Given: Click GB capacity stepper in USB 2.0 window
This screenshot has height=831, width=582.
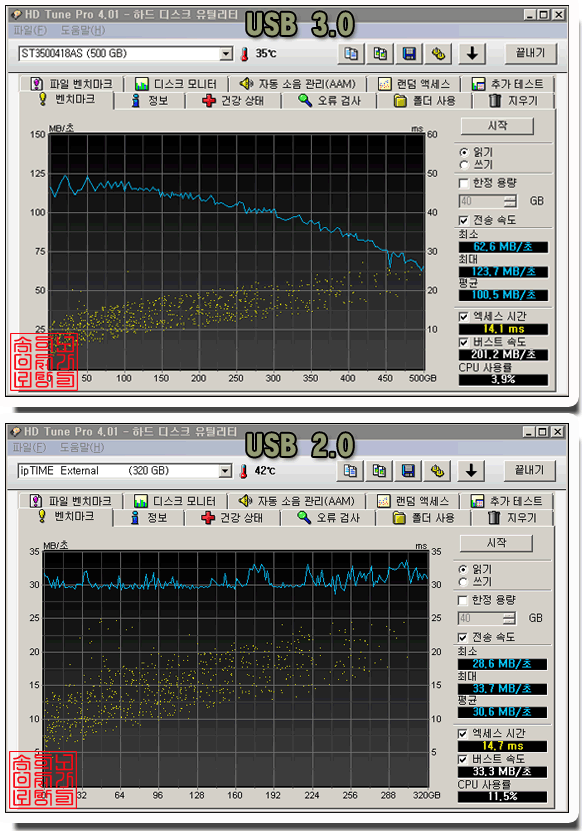Looking at the screenshot, I should click(509, 618).
